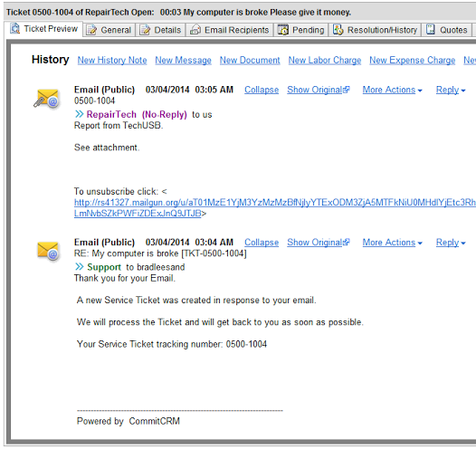Click the Details tab notepad icon
Image resolution: width=476 pixels, height=449 pixels.
[x=145, y=30]
